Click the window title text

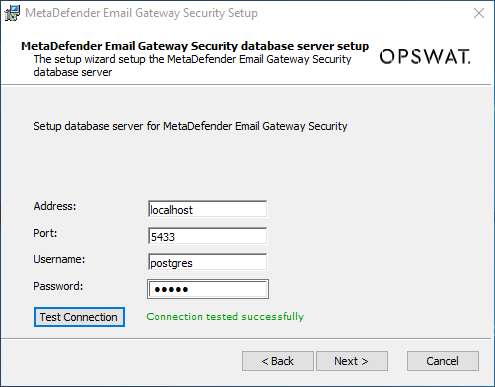coord(141,13)
